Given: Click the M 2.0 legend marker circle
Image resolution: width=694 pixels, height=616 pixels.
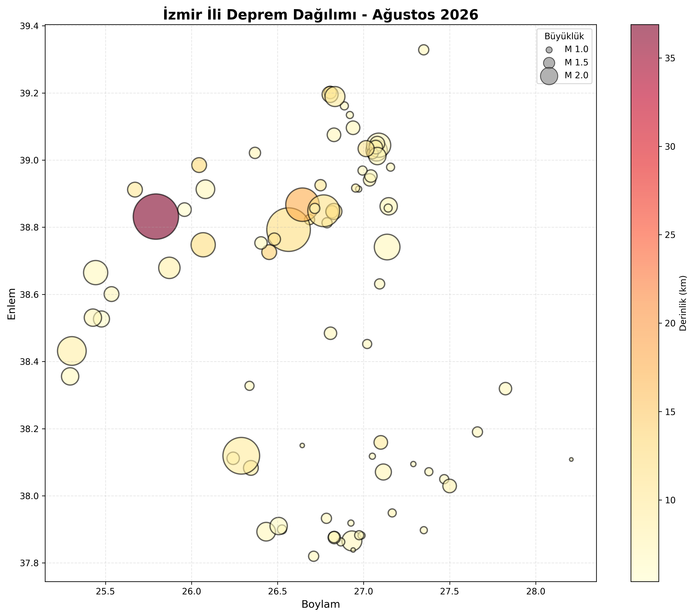Looking at the screenshot, I should click(x=549, y=76).
